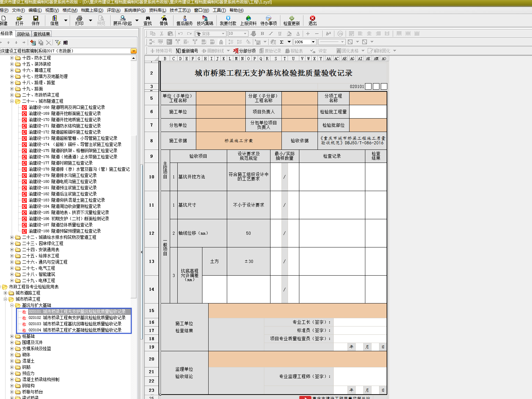The image size is (532, 399).
Task: Open the 100% zoom dropdown
Action: click(x=313, y=42)
